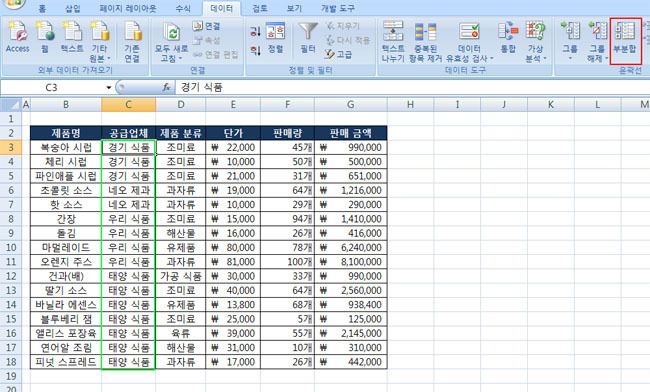Click Text to Columns (텍스트 나누기)

coord(393,42)
